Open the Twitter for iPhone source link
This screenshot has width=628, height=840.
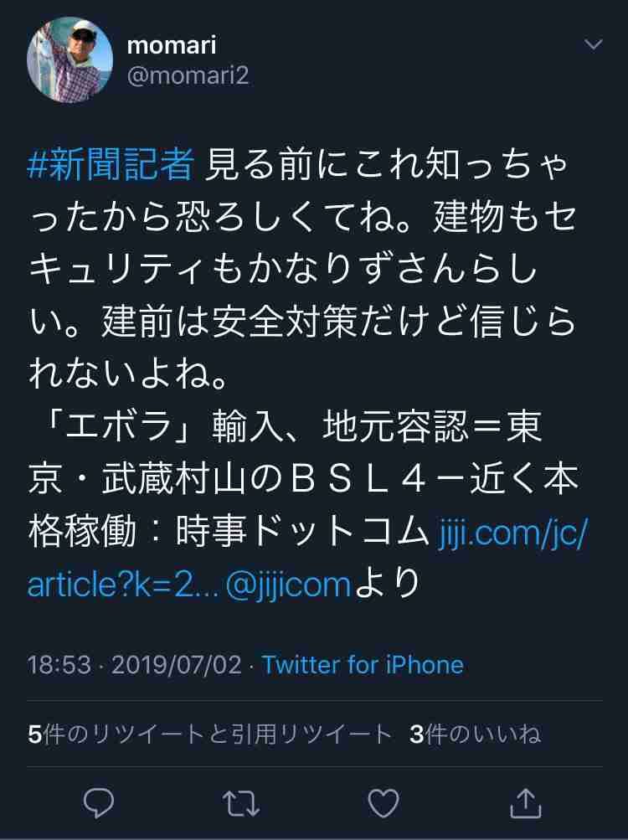tap(363, 665)
